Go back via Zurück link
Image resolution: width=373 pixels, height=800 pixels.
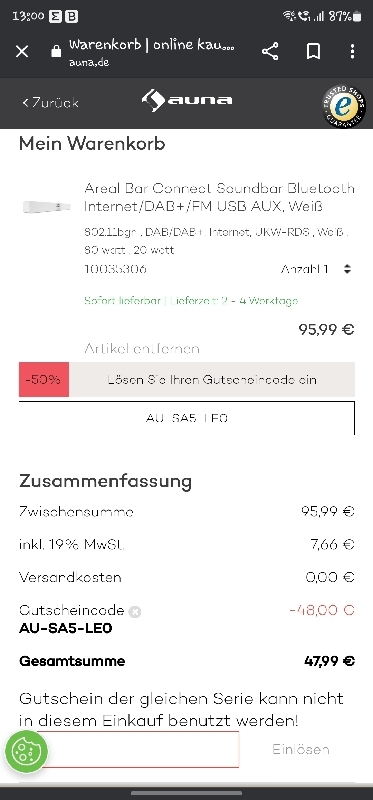[x=50, y=103]
